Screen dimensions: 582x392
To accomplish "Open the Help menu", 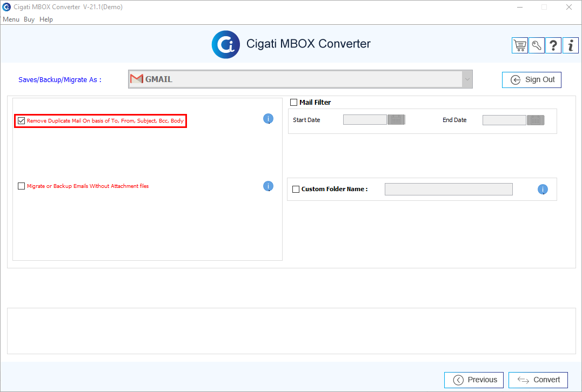I will (46, 19).
